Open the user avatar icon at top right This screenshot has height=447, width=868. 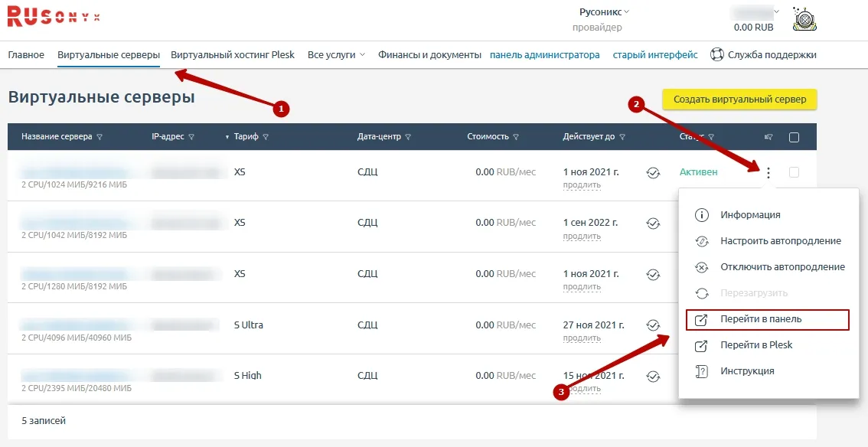coord(805,19)
